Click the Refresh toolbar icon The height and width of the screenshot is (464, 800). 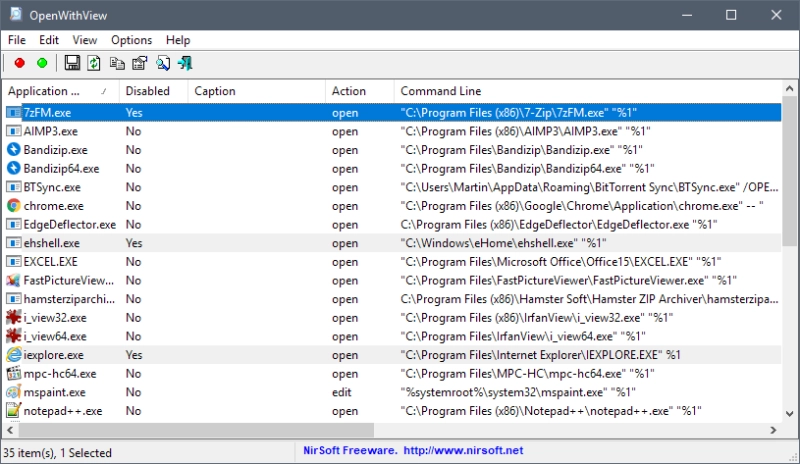pyautogui.click(x=94, y=63)
